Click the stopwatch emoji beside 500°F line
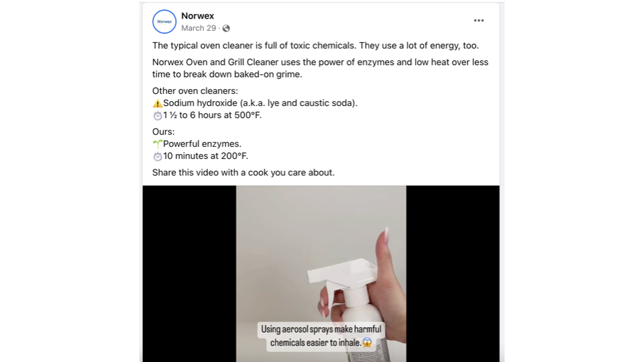The height and width of the screenshot is (362, 644). (x=157, y=116)
